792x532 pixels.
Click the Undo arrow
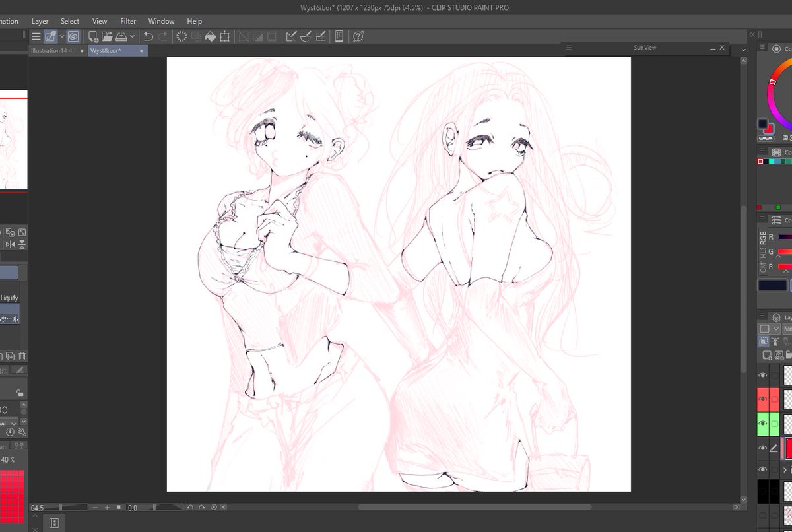[148, 36]
